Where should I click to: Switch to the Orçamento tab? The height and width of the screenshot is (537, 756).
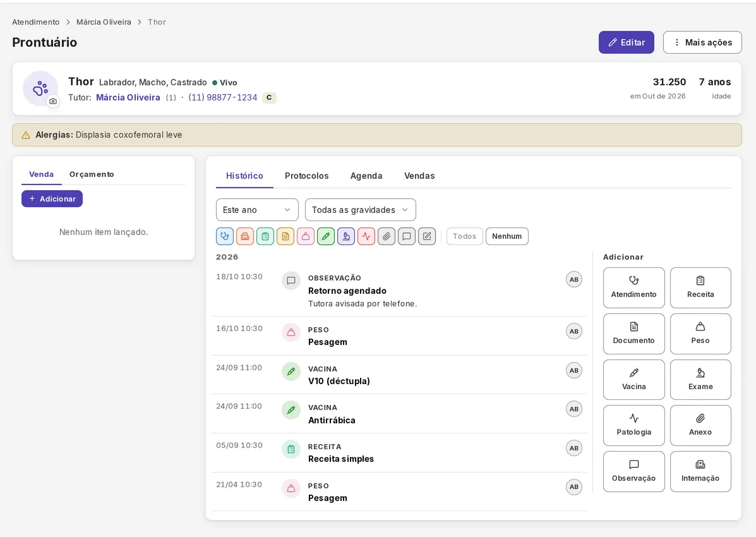point(92,174)
